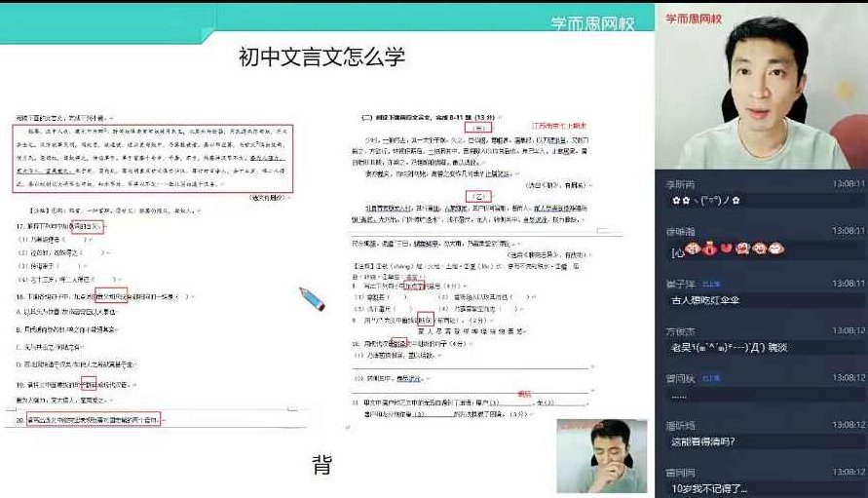868x498 pixels.
Task: Open the teacher's main webcam video
Action: pos(761,86)
